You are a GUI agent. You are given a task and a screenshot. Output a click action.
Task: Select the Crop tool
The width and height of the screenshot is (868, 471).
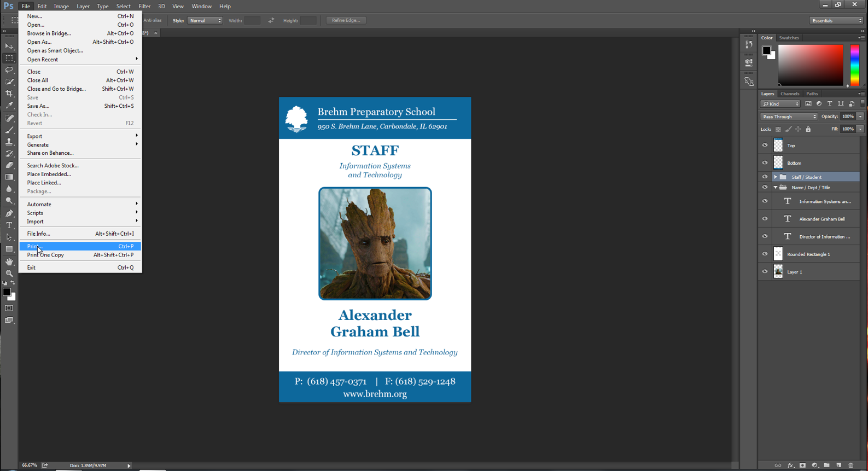point(9,94)
